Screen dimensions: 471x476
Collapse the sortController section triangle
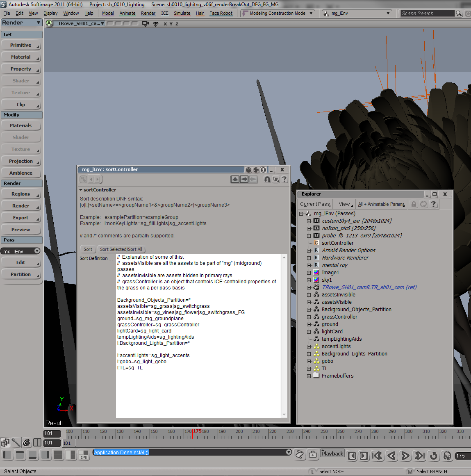[x=81, y=190]
